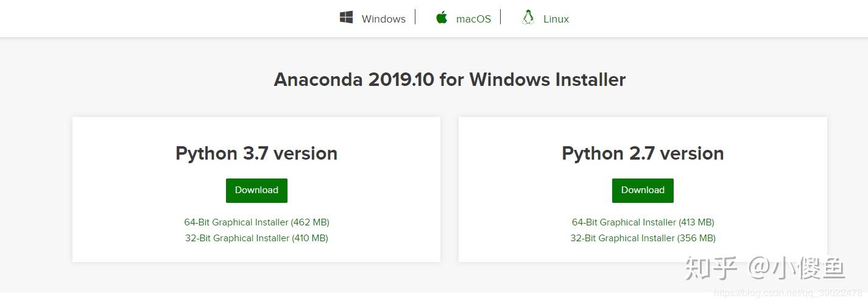Click the @小傻鱼 username watermark
The image size is (868, 304).
797,268
